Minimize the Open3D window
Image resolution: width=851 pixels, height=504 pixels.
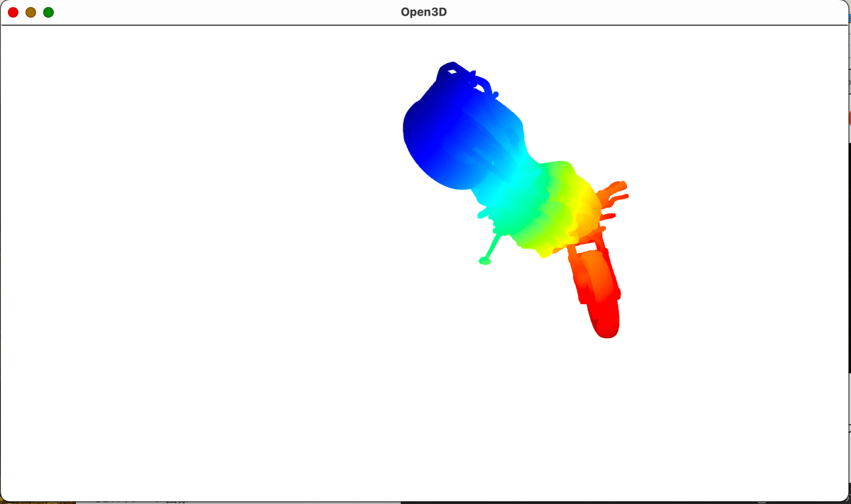tap(30, 11)
